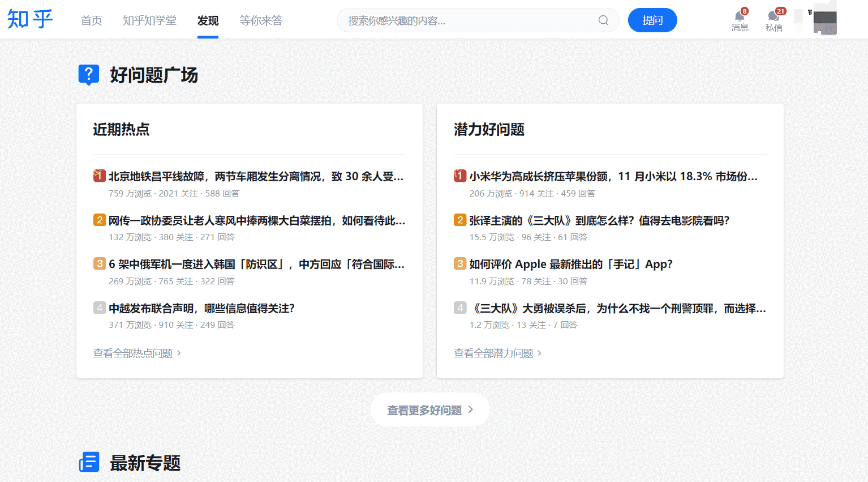The height and width of the screenshot is (482, 868).
Task: Click the blue 提问 button
Action: coord(652,20)
